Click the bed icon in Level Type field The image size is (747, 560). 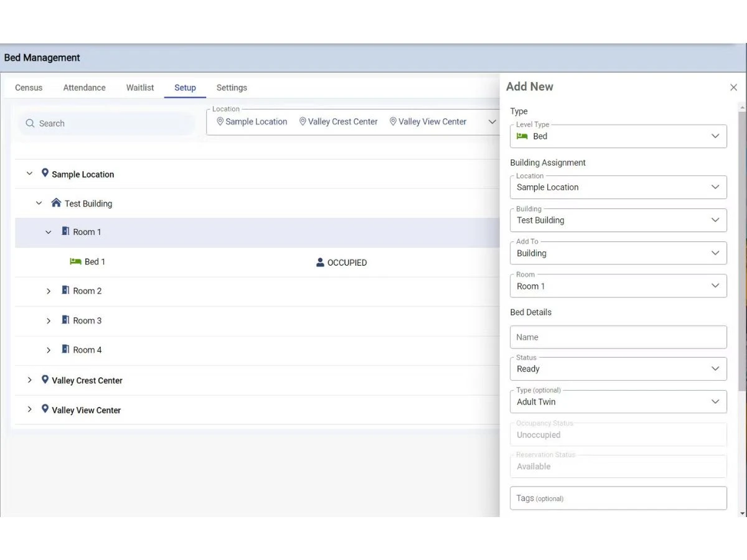(522, 136)
